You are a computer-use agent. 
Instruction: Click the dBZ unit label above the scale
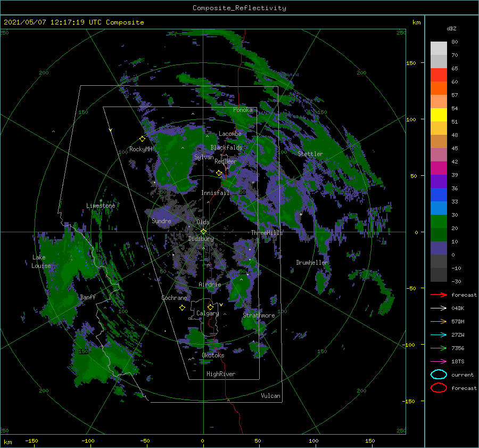tap(451, 28)
